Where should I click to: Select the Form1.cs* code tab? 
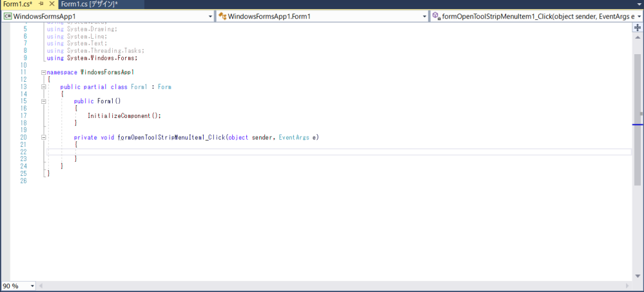pyautogui.click(x=17, y=4)
